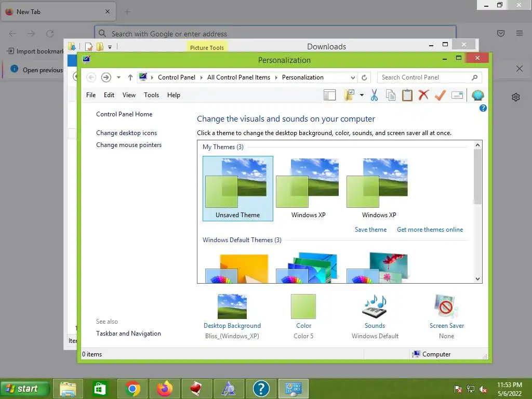Open Desktop Background settings
This screenshot has width=532, height=399.
[232, 316]
